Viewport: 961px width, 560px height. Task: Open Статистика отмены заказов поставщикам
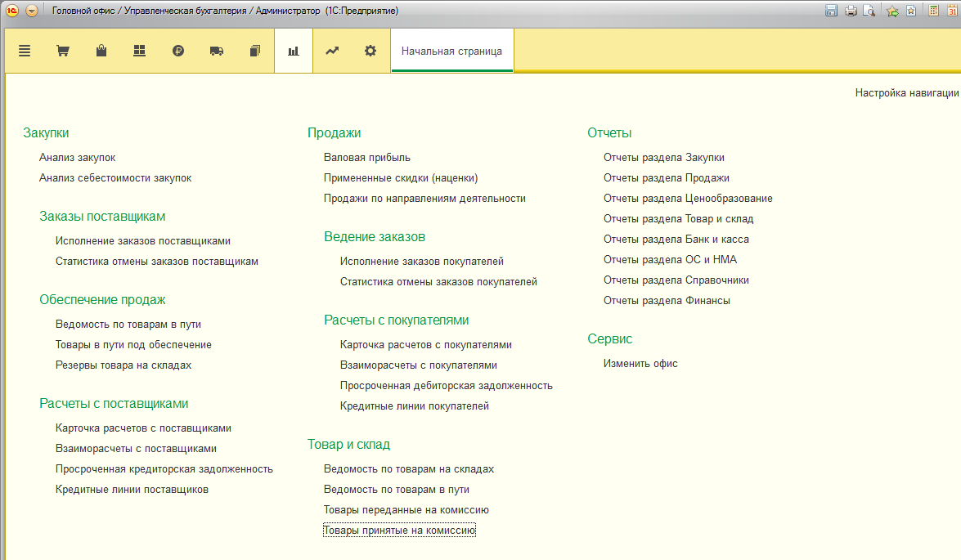(x=157, y=261)
